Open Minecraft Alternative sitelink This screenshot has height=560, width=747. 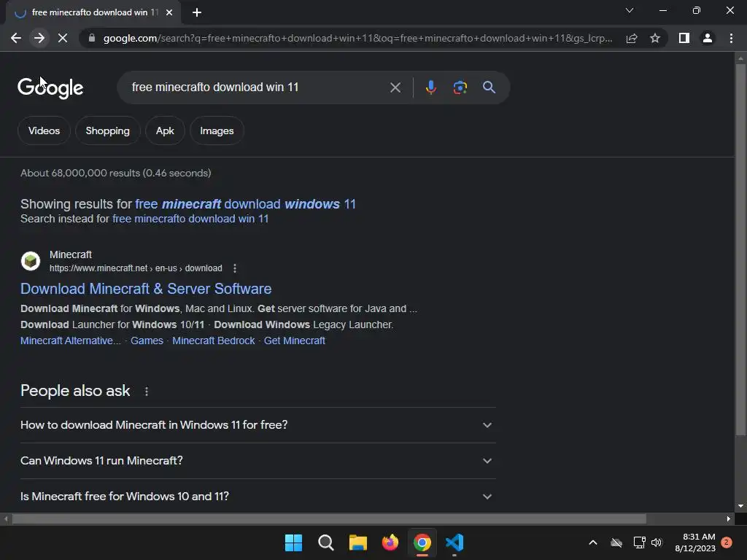(x=71, y=341)
